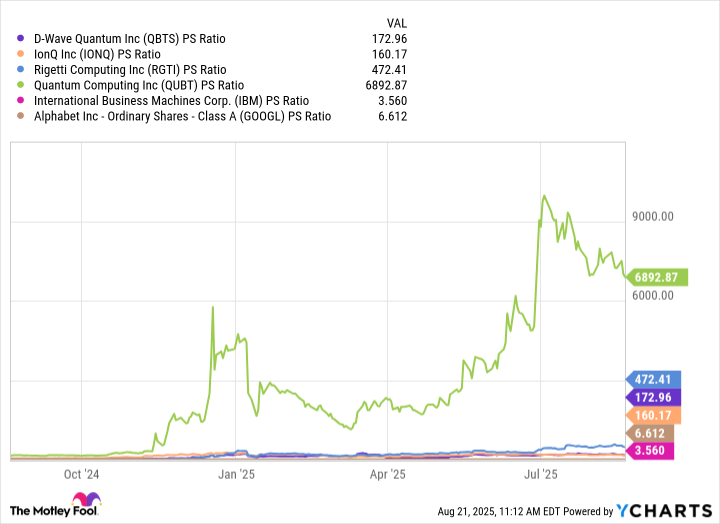Click the green 6892.87 end-value flag
Image resolution: width=720 pixels, height=524 pixels.
point(657,277)
